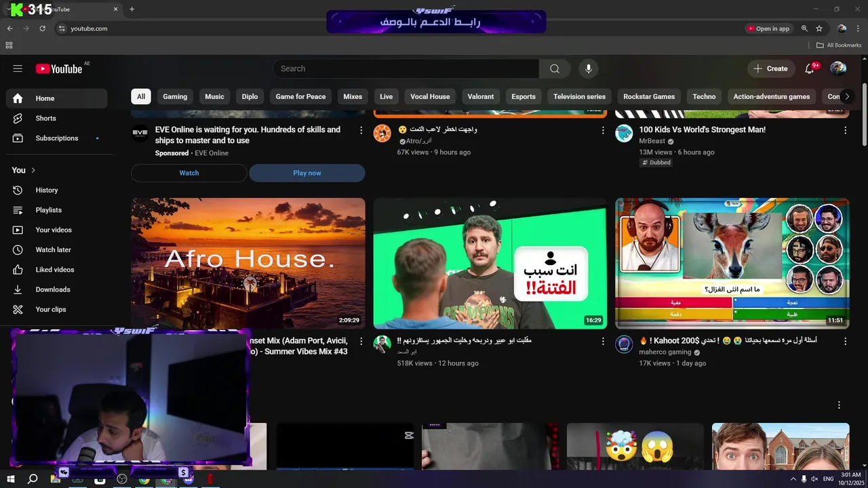Click the search magnifier button

click(555, 68)
